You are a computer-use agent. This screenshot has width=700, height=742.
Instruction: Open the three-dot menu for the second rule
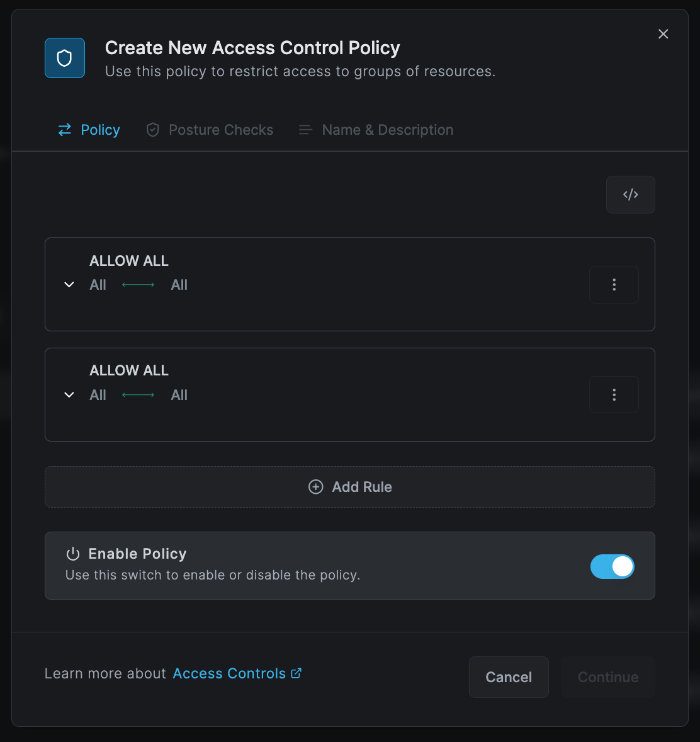614,395
